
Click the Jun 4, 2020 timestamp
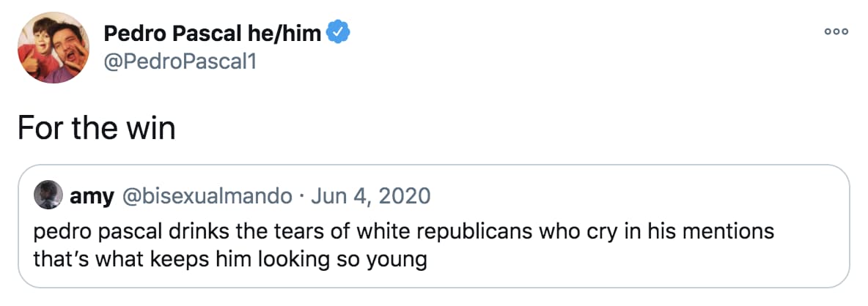pos(369,196)
